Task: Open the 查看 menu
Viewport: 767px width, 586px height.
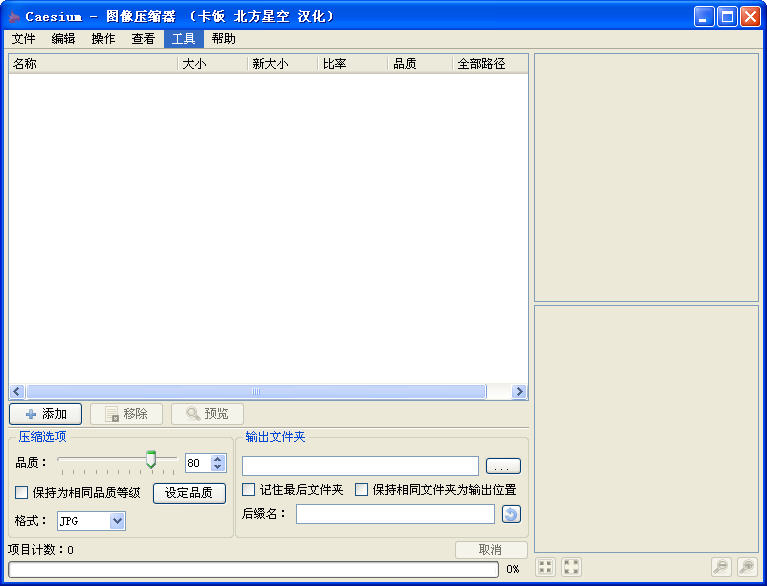Action: (x=143, y=39)
